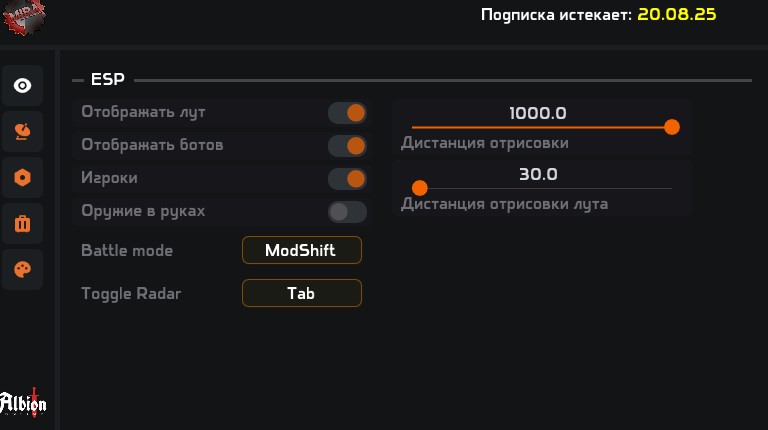Click the Albion logo at bottom left
The height and width of the screenshot is (430, 768).
click(22, 402)
